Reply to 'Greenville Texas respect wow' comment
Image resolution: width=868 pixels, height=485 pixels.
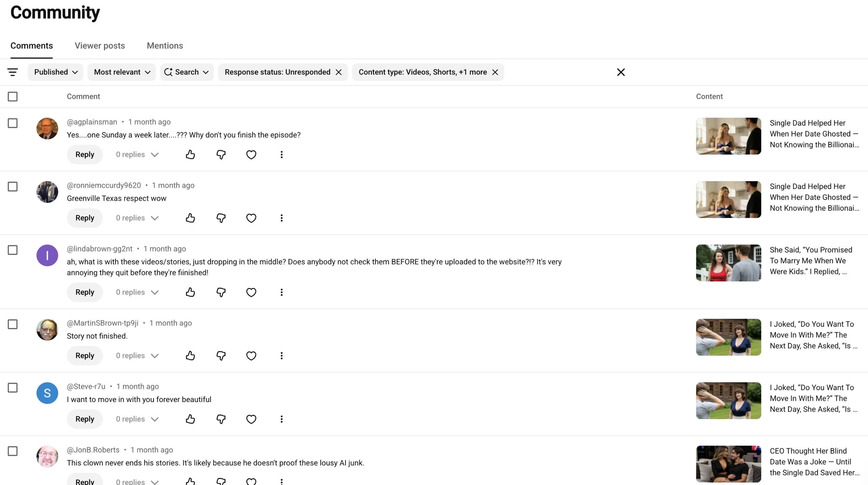click(85, 218)
